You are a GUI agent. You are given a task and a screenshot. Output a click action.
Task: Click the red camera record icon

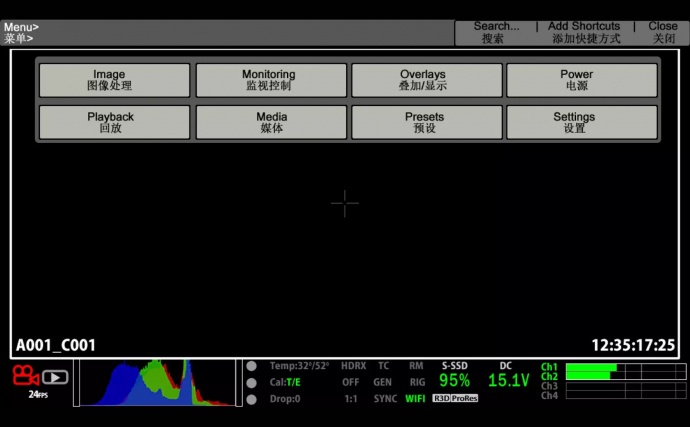23,376
